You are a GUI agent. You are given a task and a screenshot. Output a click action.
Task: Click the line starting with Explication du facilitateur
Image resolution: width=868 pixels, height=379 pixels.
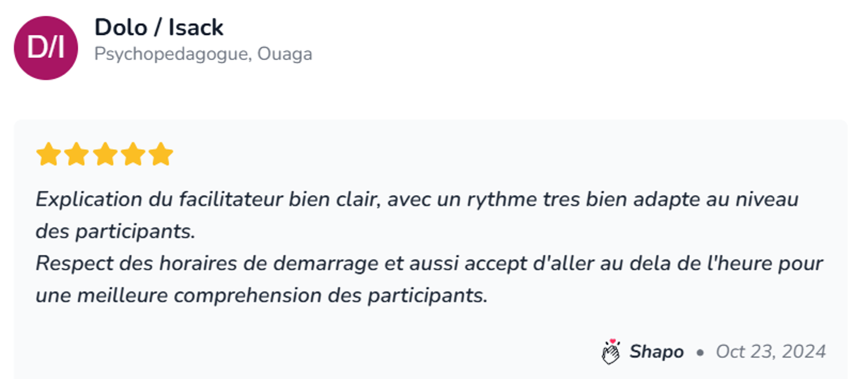pyautogui.click(x=417, y=200)
